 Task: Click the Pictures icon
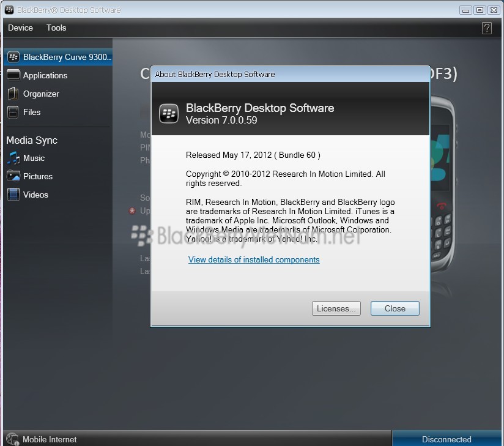[13, 176]
